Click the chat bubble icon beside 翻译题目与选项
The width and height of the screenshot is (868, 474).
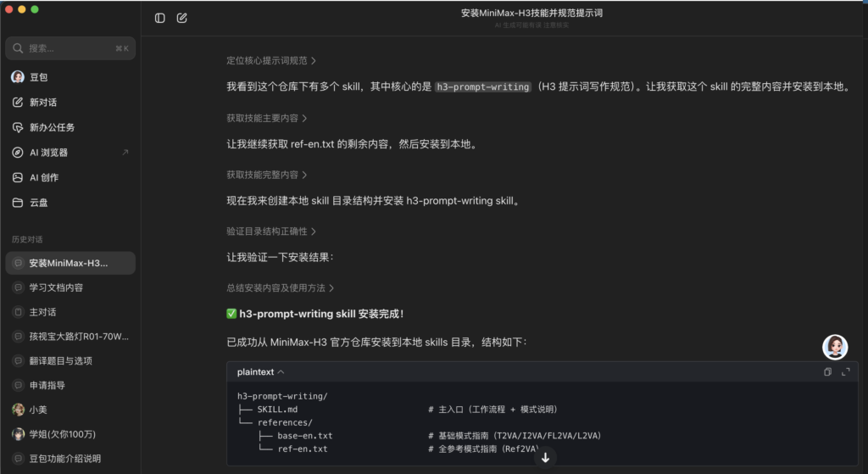click(19, 360)
